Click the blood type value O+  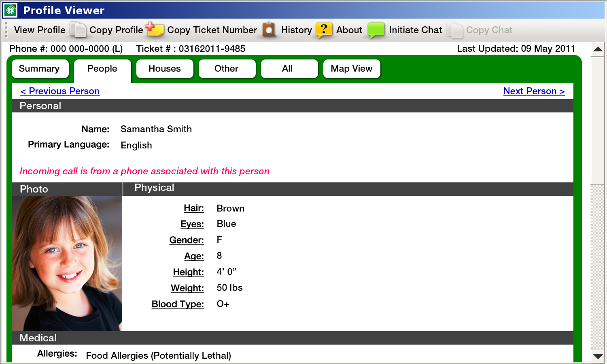pos(223,304)
